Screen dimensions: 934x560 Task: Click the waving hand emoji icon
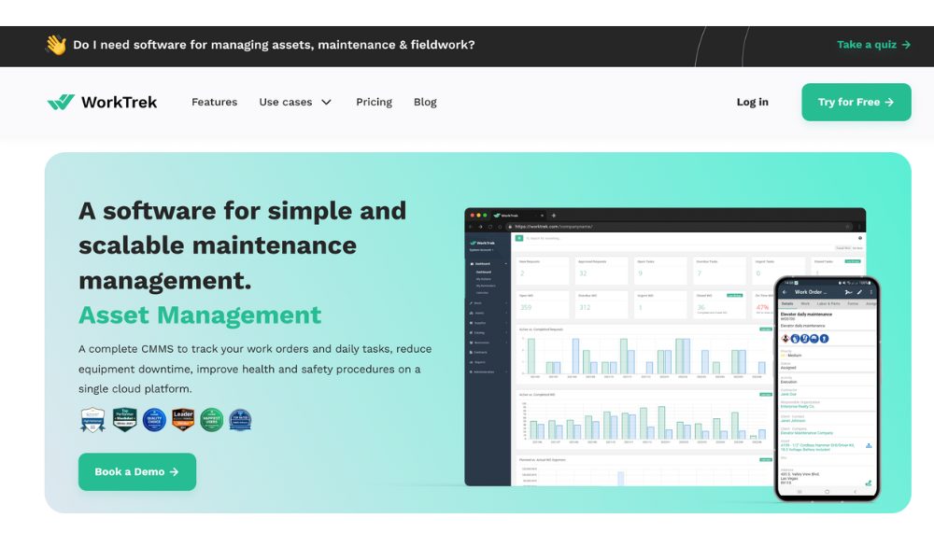56,45
